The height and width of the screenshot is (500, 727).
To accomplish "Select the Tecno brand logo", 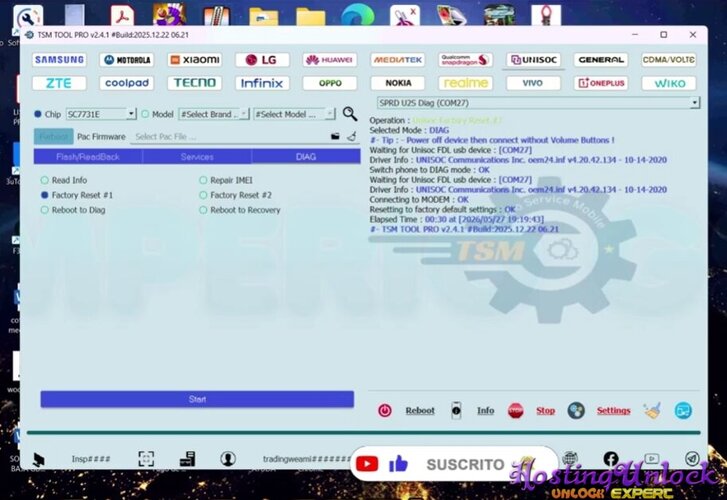I will pyautogui.click(x=195, y=83).
